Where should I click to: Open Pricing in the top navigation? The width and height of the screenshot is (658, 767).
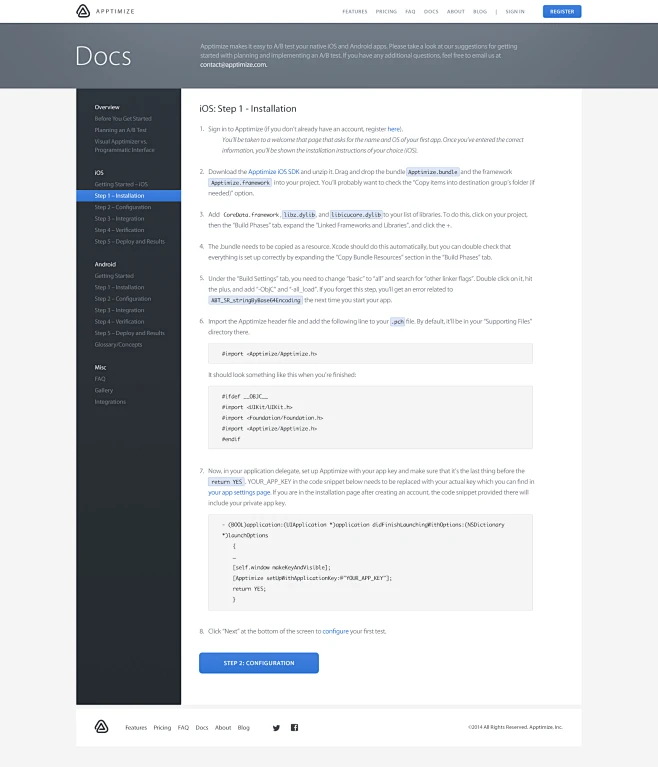385,11
